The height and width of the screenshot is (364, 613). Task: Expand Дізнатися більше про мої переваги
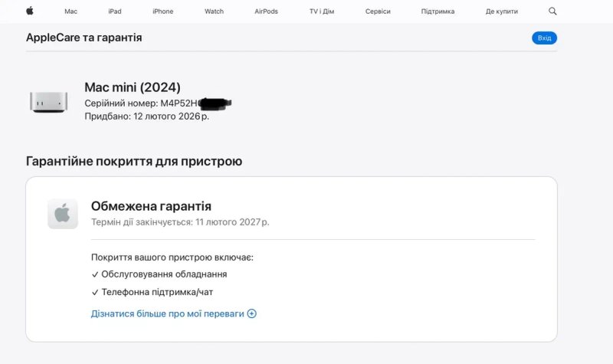pyautogui.click(x=174, y=313)
